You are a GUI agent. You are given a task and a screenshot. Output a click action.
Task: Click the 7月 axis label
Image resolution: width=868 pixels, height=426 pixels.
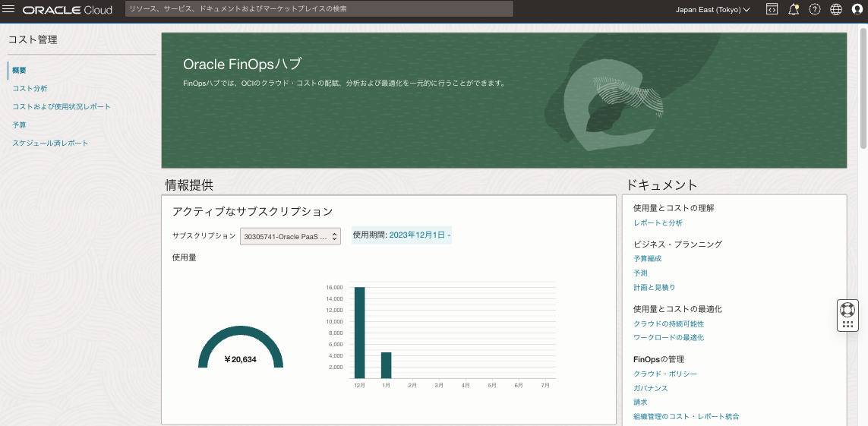point(545,385)
